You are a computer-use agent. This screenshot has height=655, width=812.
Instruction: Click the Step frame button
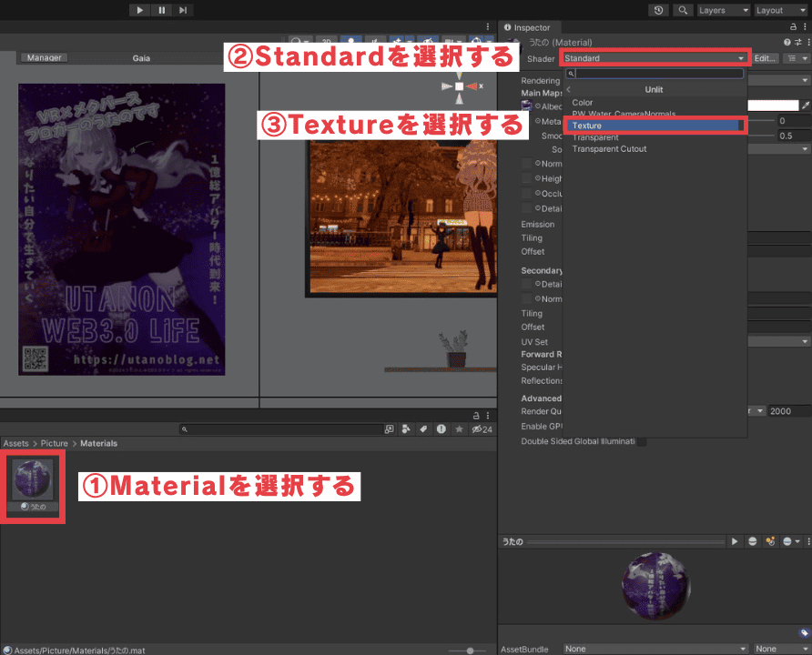tap(183, 10)
